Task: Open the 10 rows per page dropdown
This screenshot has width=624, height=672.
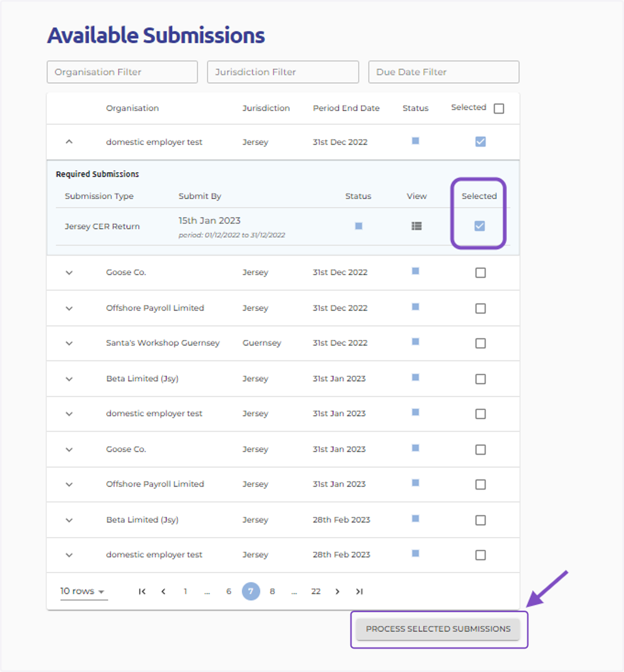Action: pyautogui.click(x=83, y=591)
